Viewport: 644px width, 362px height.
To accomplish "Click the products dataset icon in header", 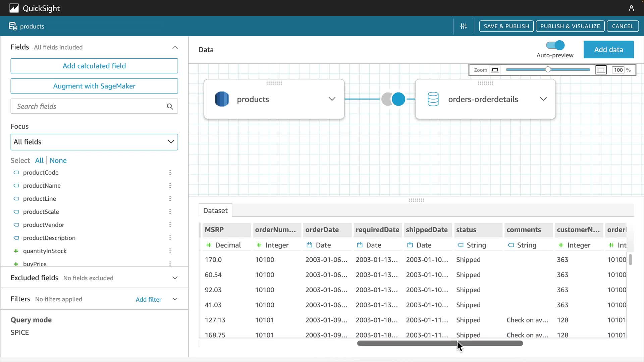I will pos(13,26).
